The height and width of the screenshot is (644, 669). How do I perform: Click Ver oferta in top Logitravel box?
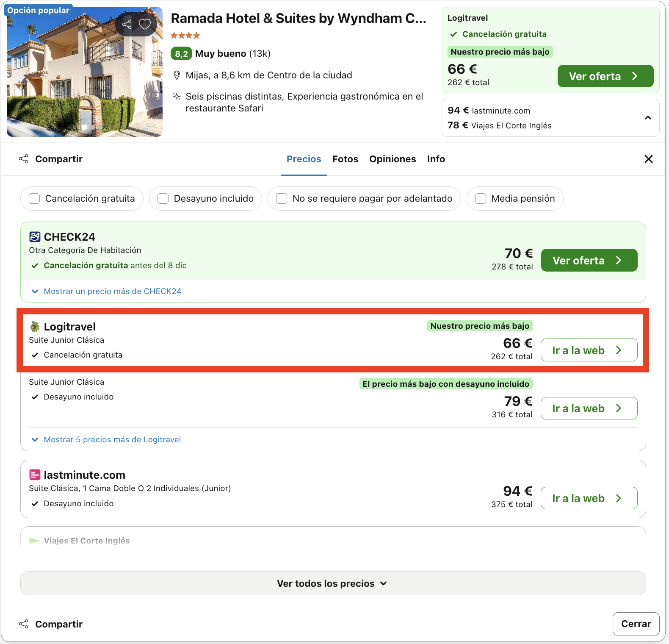605,76
